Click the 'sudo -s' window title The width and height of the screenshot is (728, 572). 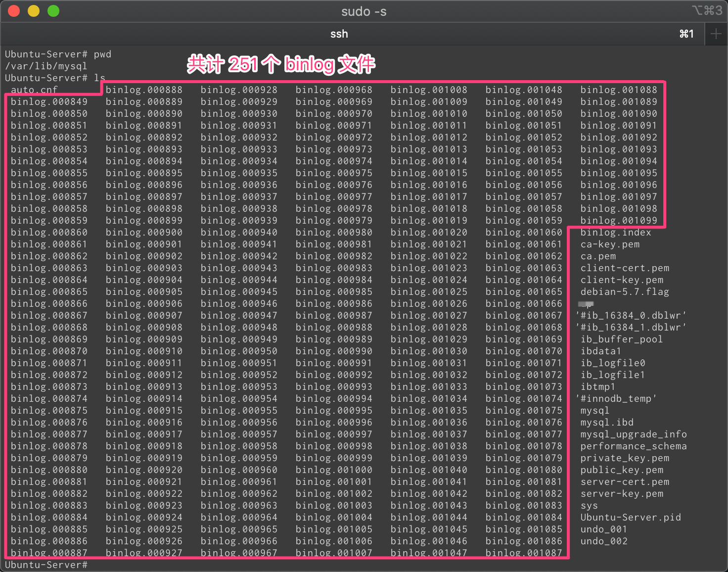click(x=364, y=11)
